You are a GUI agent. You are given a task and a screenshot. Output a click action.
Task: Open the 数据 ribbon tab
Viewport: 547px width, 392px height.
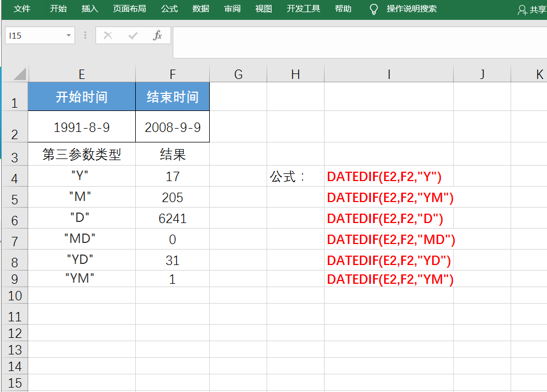pos(201,9)
